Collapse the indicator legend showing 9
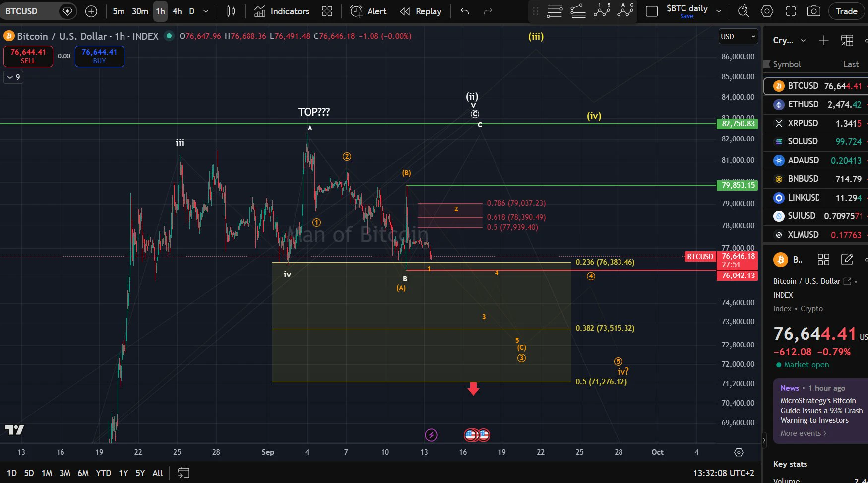This screenshot has height=483, width=868. [13, 77]
